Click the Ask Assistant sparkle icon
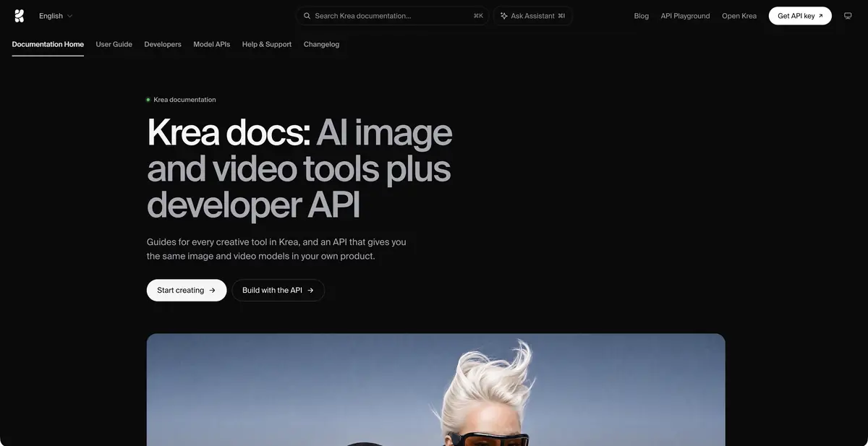The width and height of the screenshot is (868, 446). 504,16
